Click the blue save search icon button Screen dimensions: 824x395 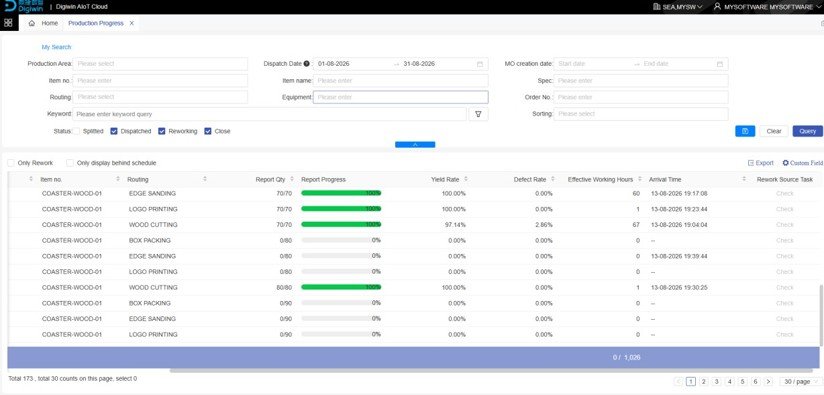pyautogui.click(x=745, y=131)
